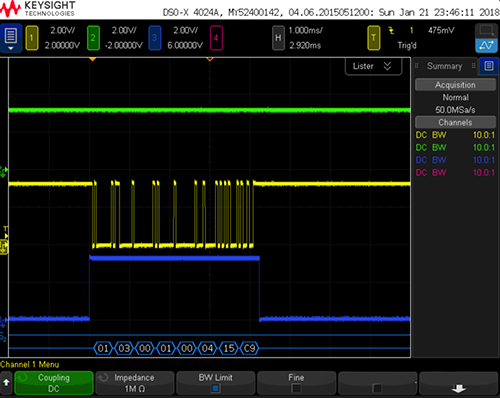Select the Channels section header
The image size is (500, 398).
[455, 122]
